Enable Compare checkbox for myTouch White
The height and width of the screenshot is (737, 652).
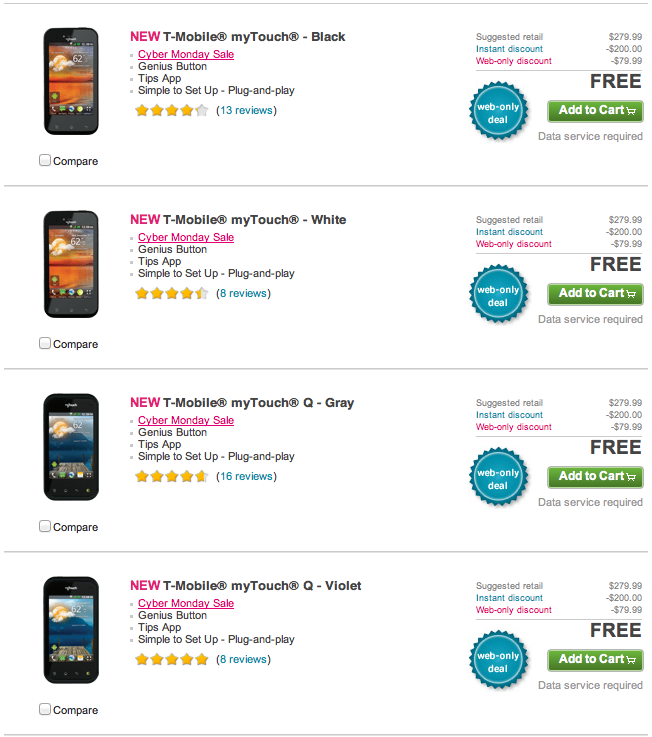45,343
